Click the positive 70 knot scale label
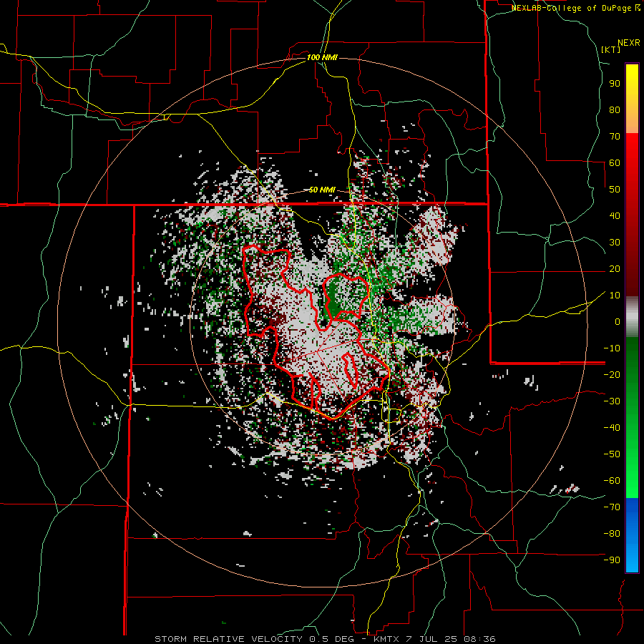 (x=615, y=137)
